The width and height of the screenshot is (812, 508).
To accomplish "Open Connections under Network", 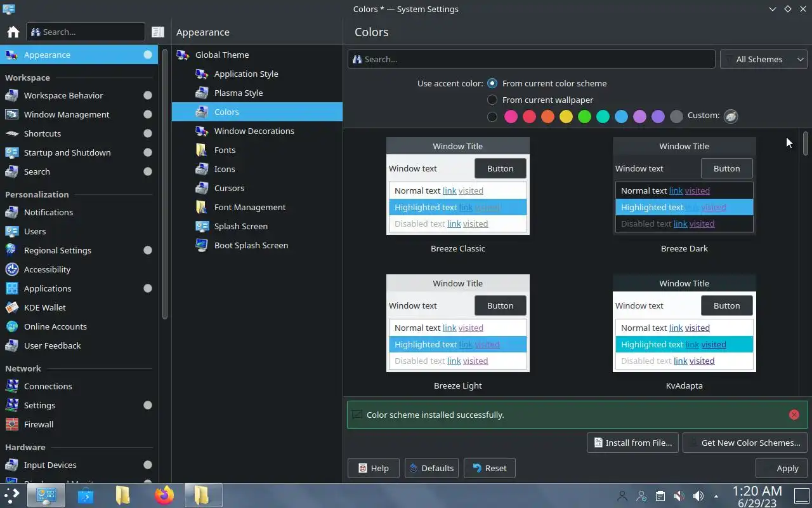I will pos(79,386).
